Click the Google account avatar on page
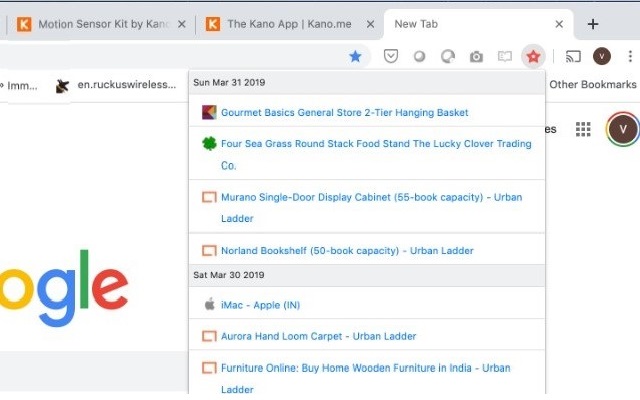Screen dimensions: 640x400 [623, 129]
